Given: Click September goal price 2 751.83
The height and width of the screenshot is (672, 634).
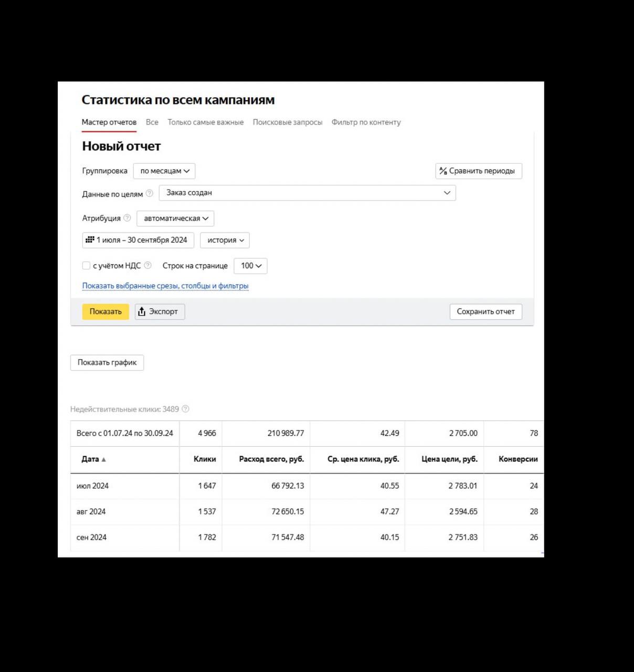Looking at the screenshot, I should [x=463, y=538].
